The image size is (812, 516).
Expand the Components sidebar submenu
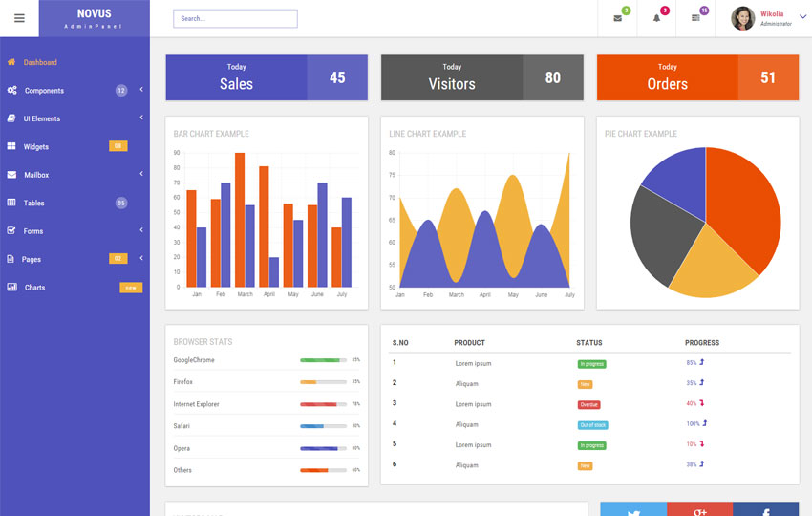point(141,90)
